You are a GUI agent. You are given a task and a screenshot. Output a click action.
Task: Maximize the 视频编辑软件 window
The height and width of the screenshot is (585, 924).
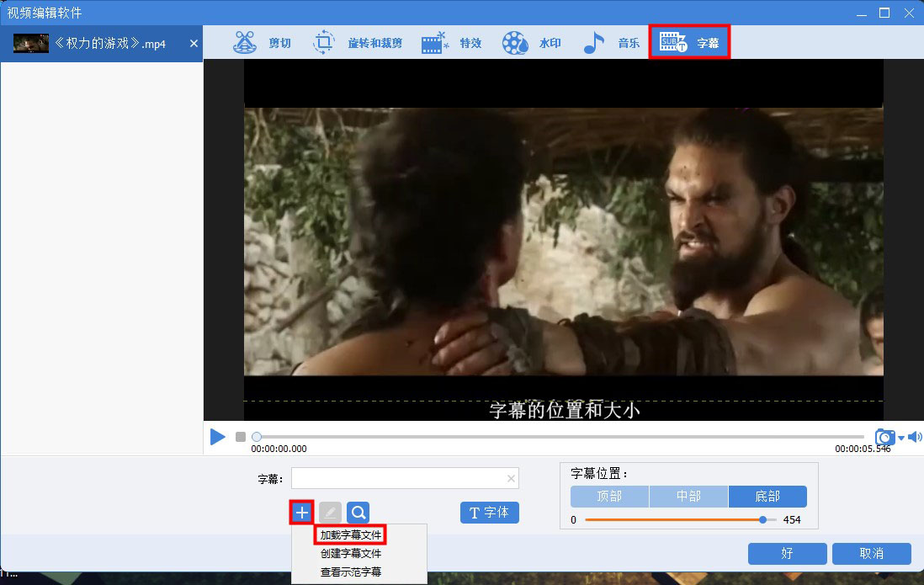click(884, 13)
